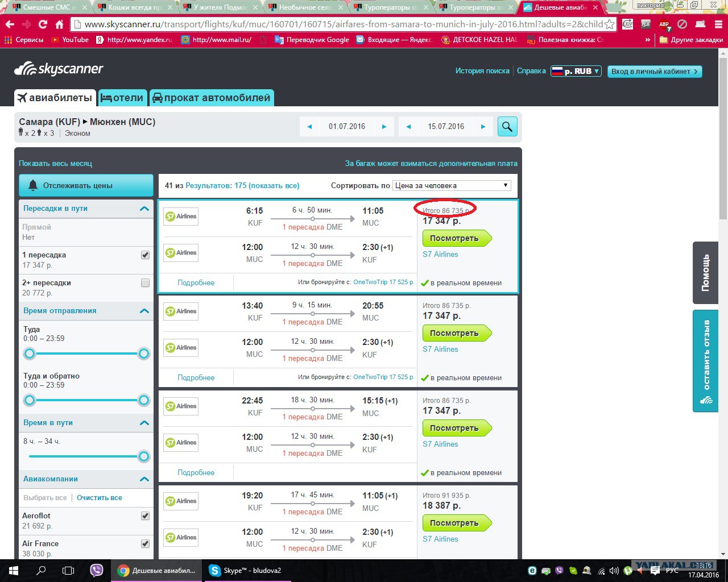The image size is (728, 582).
Task: Open the volume speaker icon in the tray
Action: tap(614, 571)
